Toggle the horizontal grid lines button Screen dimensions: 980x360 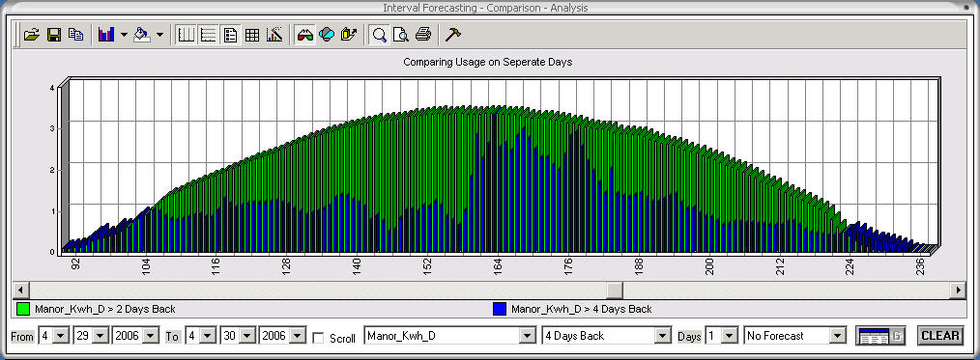point(208,35)
